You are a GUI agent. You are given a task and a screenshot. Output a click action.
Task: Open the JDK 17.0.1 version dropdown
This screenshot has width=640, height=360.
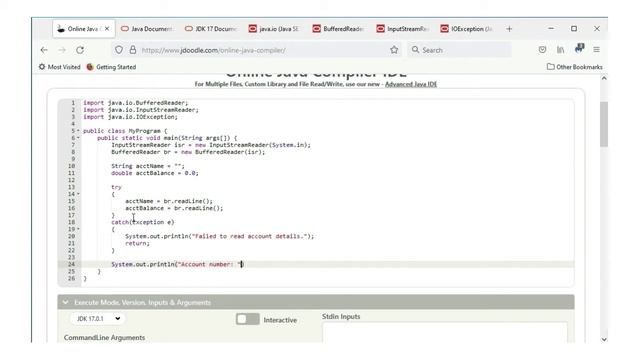tap(97, 318)
